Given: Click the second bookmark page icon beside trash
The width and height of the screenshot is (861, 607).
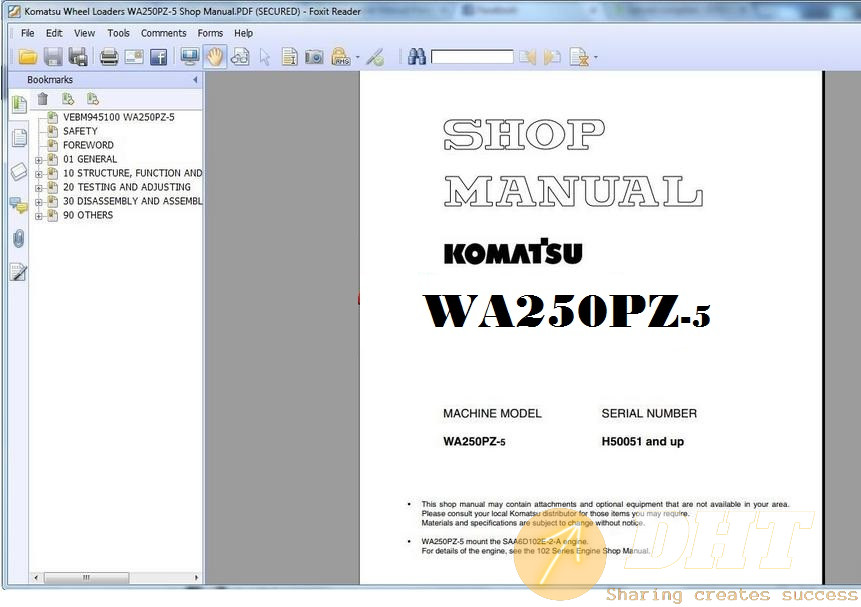Looking at the screenshot, I should click(x=93, y=99).
